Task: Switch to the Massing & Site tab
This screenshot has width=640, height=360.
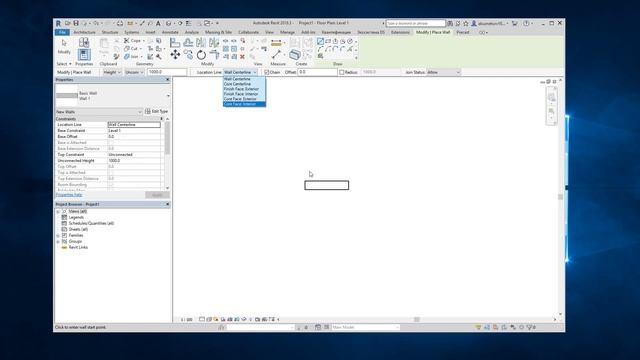Action: tap(218, 32)
